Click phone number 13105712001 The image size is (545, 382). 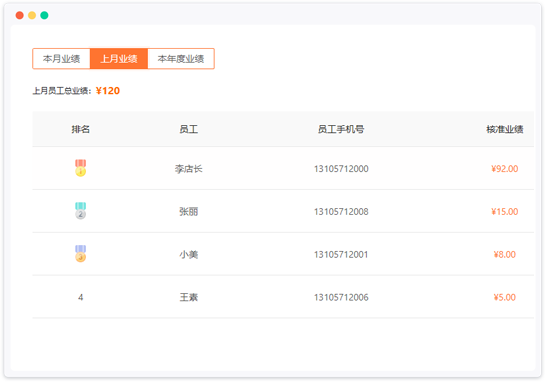coord(341,254)
